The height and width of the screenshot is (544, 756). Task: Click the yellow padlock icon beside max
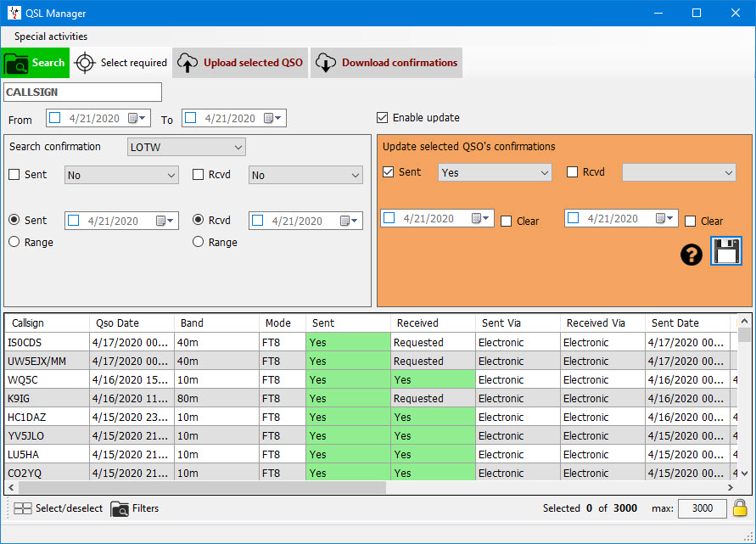tap(740, 508)
